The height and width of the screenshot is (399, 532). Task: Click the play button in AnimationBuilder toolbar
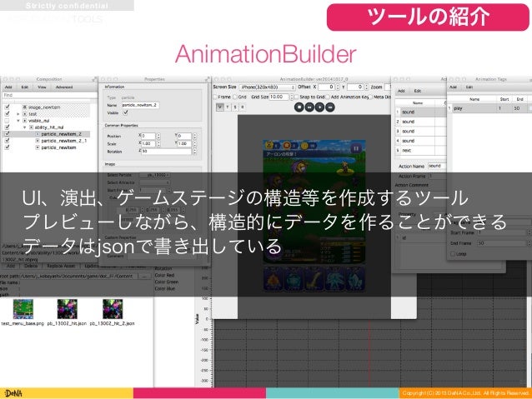point(319,107)
